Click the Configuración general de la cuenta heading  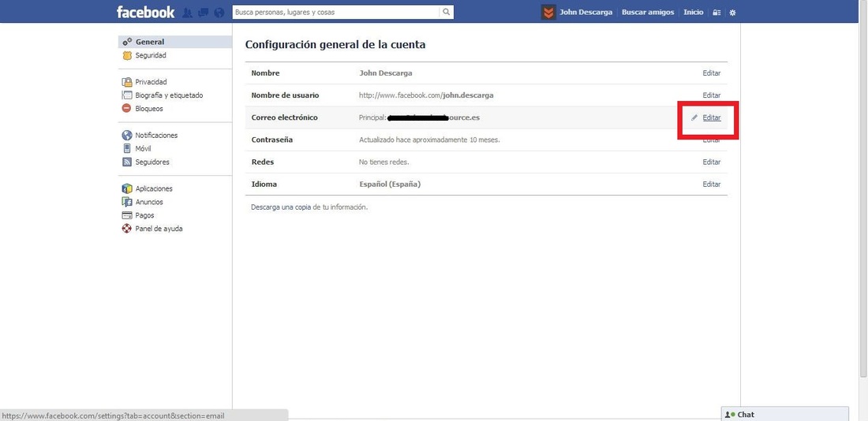(335, 45)
